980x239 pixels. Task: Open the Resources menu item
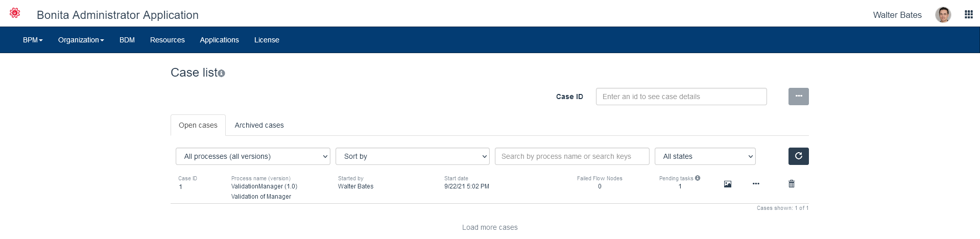pos(167,40)
